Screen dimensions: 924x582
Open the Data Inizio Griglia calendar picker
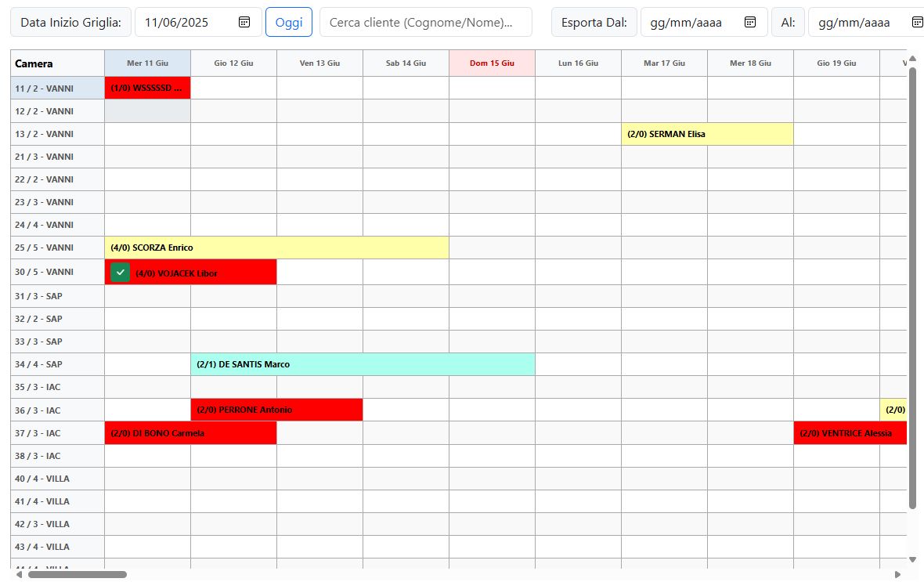(x=244, y=23)
